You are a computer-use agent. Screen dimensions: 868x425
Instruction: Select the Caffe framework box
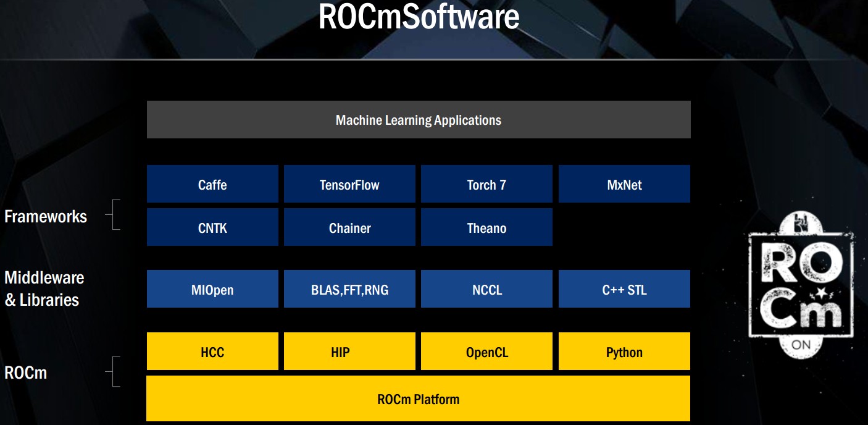coord(212,184)
